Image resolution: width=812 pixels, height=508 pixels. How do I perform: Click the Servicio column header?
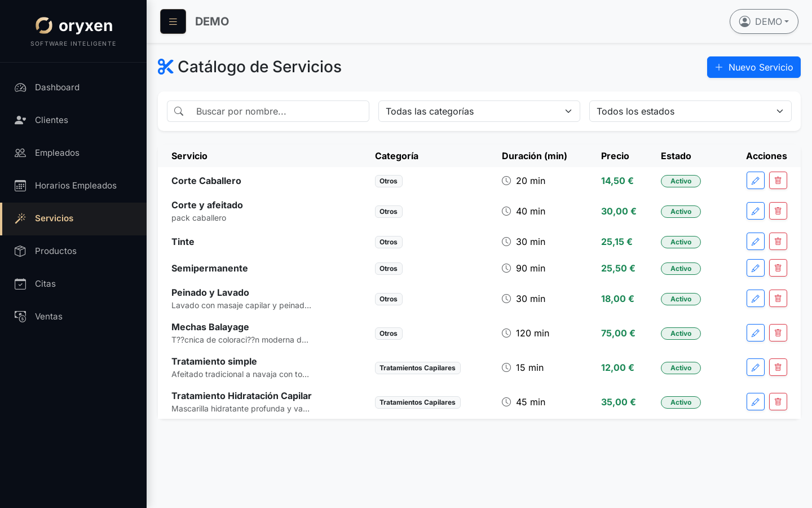pyautogui.click(x=189, y=156)
